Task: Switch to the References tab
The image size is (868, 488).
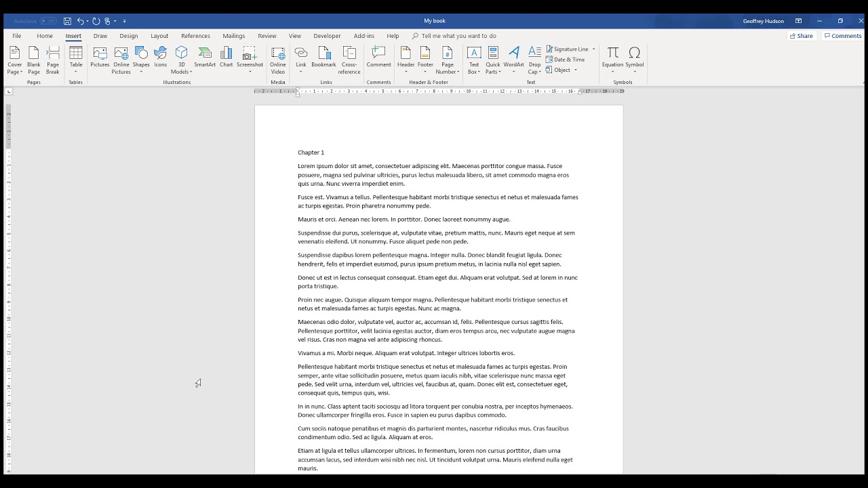Action: [195, 36]
